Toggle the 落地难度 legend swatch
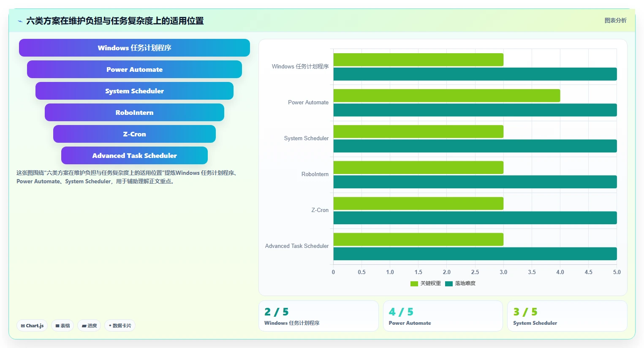 pyautogui.click(x=449, y=283)
